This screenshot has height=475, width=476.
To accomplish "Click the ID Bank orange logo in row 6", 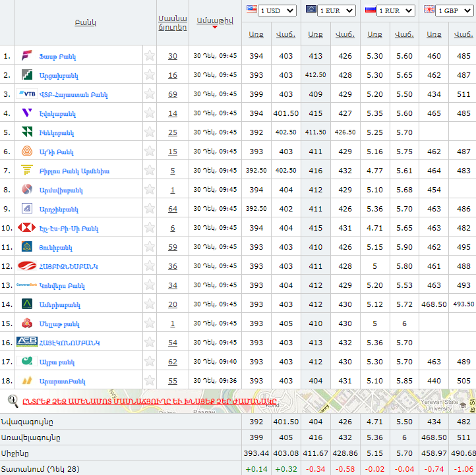I will coord(27,151).
